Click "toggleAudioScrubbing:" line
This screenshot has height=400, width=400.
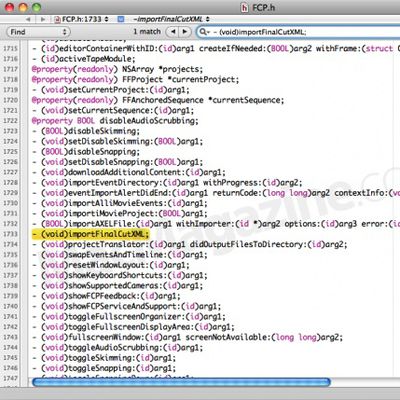117,348
